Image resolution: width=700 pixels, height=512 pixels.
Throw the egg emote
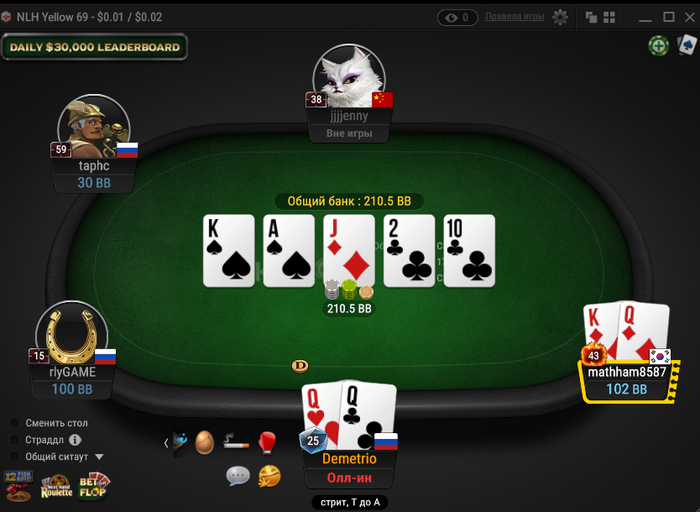click(205, 443)
